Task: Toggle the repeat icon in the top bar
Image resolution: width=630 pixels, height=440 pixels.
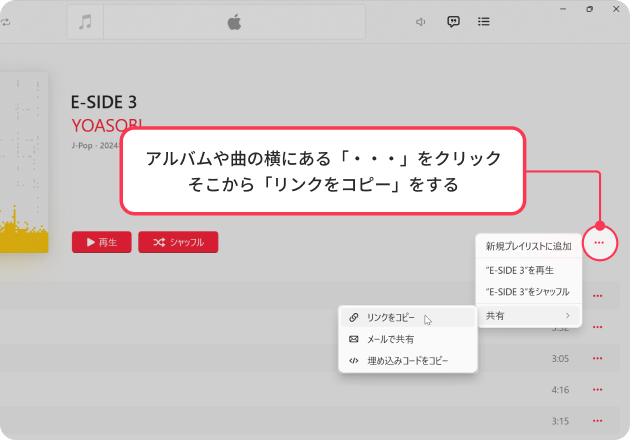Action: [x=6, y=21]
